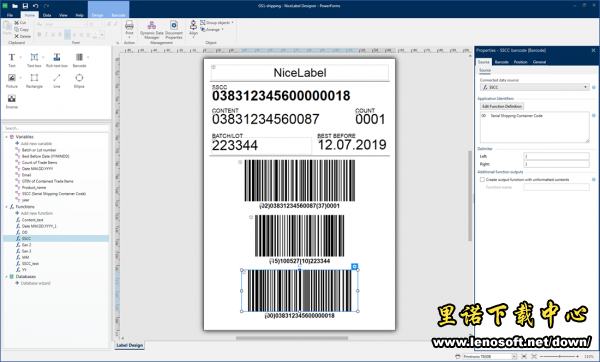
Task: Click Edit Function Definition button
Action: 502,106
